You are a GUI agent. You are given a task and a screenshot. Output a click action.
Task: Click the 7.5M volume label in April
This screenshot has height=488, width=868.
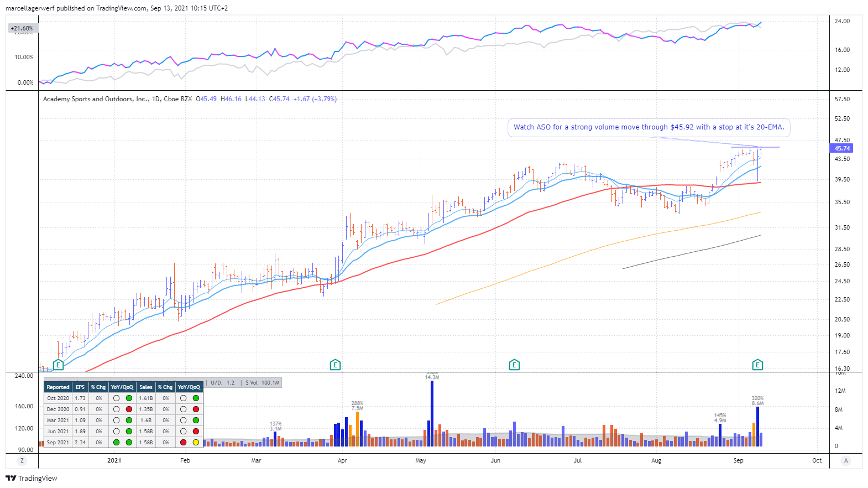(357, 408)
